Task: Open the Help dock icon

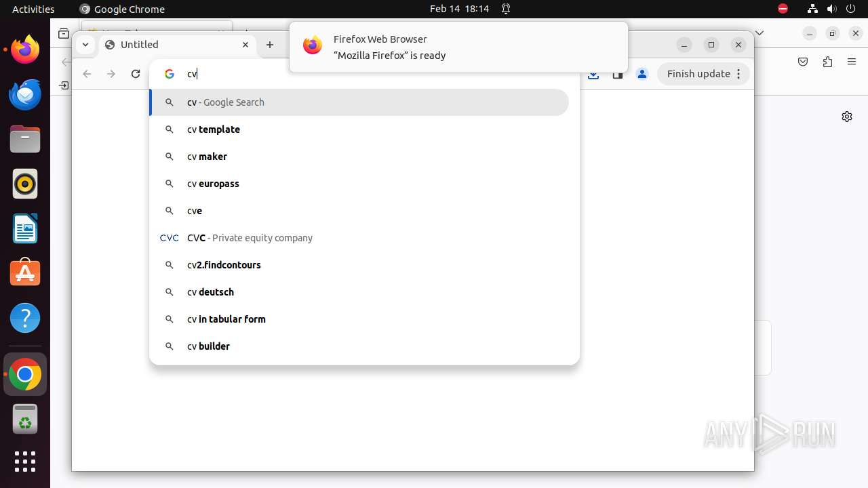Action: 25,318
